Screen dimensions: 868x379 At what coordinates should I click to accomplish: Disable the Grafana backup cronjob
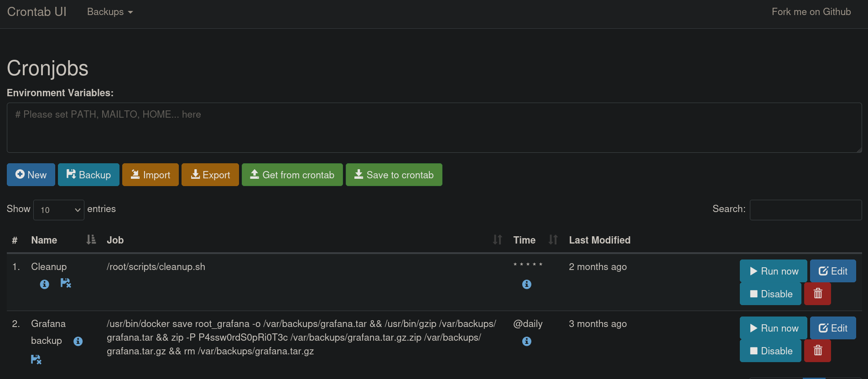770,351
